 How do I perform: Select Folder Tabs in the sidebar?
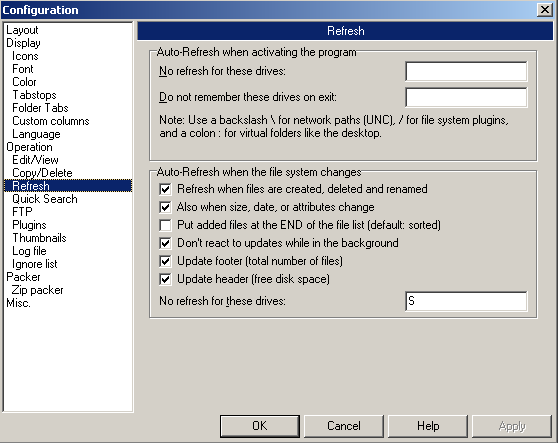tap(40, 108)
